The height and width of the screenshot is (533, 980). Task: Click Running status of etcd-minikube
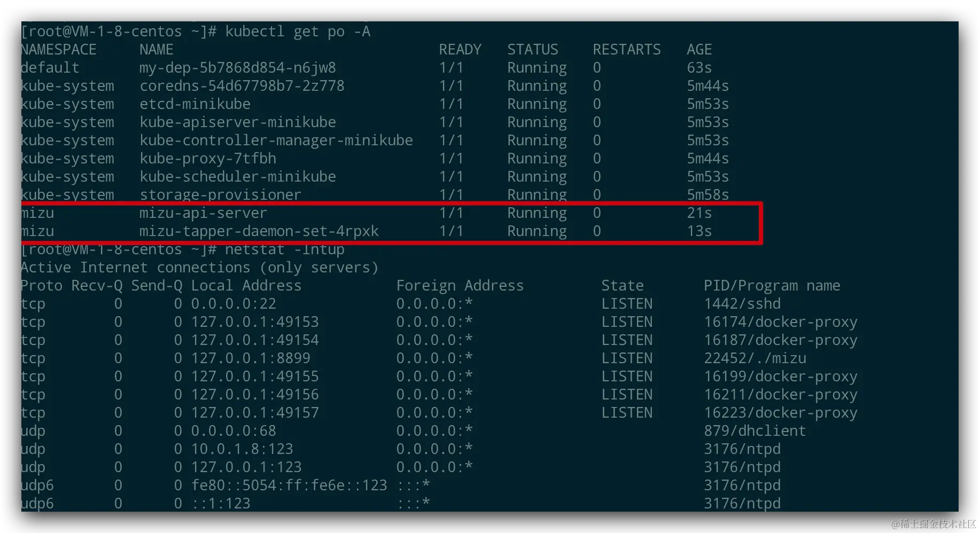click(x=537, y=104)
